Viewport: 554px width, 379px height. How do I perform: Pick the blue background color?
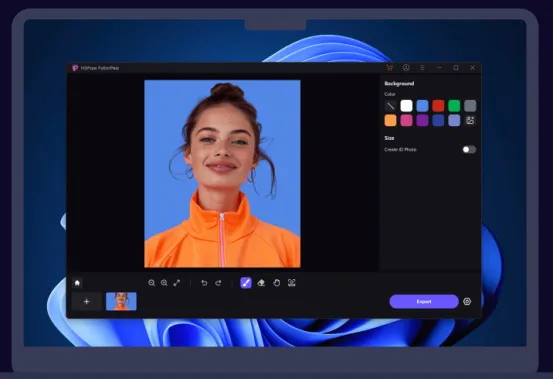[x=422, y=106]
